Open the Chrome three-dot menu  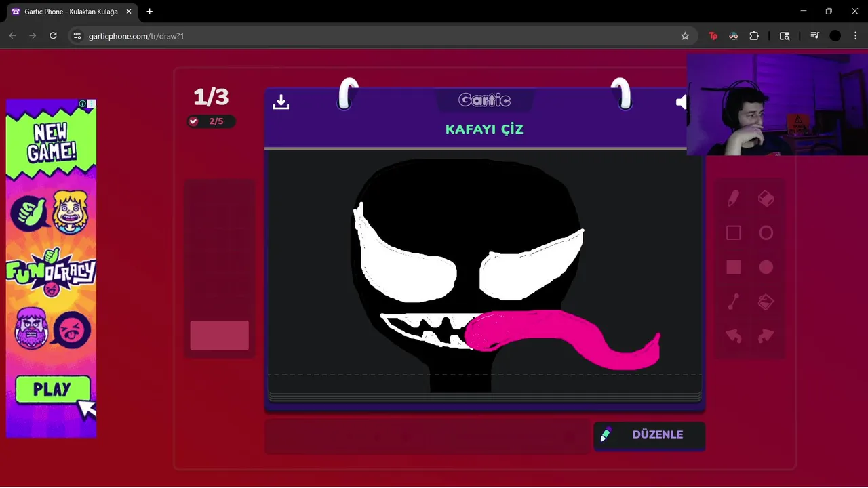tap(856, 36)
